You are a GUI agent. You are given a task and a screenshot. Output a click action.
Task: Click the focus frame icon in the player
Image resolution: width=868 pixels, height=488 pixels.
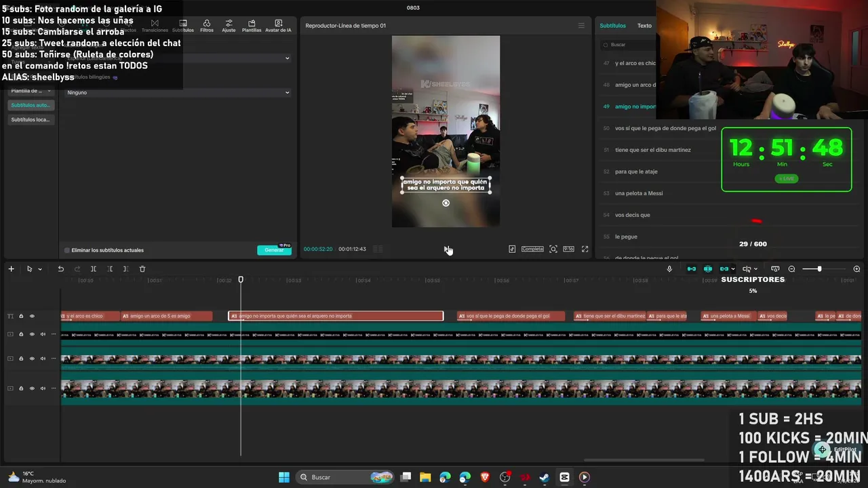click(x=553, y=249)
